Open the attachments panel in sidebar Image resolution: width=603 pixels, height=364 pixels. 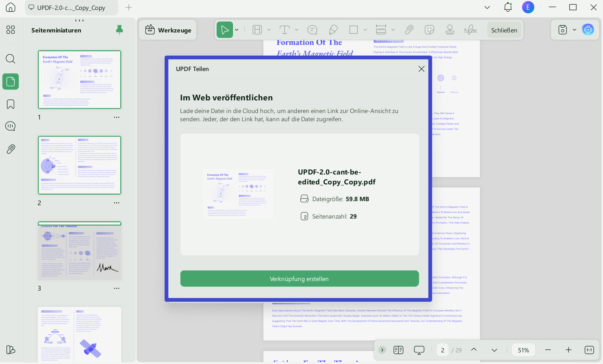(x=11, y=149)
